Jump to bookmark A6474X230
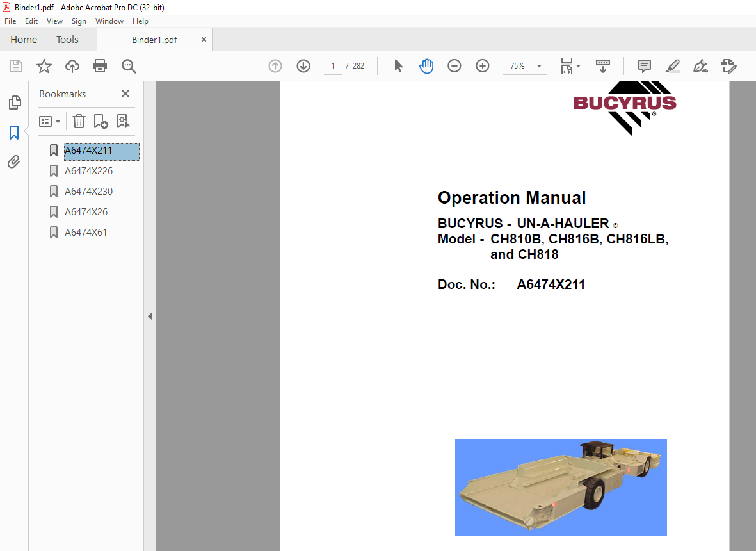This screenshot has width=756, height=551. [89, 192]
